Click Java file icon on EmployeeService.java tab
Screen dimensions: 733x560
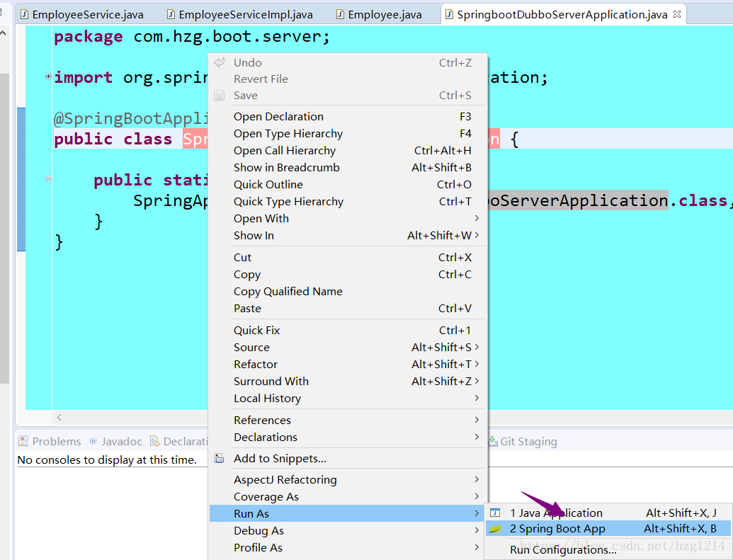click(x=24, y=14)
